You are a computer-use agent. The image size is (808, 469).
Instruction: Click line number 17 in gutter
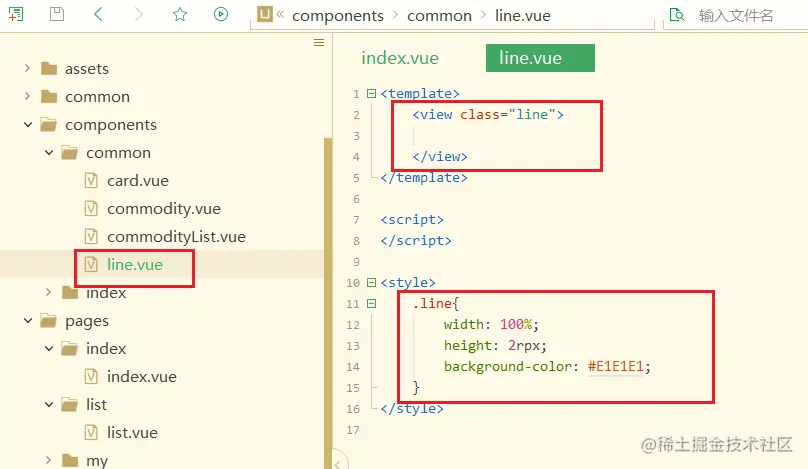pos(353,430)
